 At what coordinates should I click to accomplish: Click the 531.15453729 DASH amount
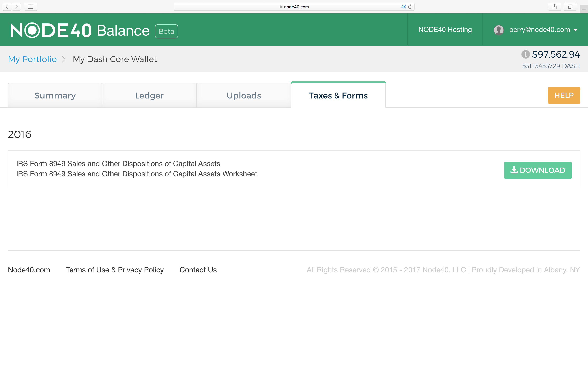point(551,66)
